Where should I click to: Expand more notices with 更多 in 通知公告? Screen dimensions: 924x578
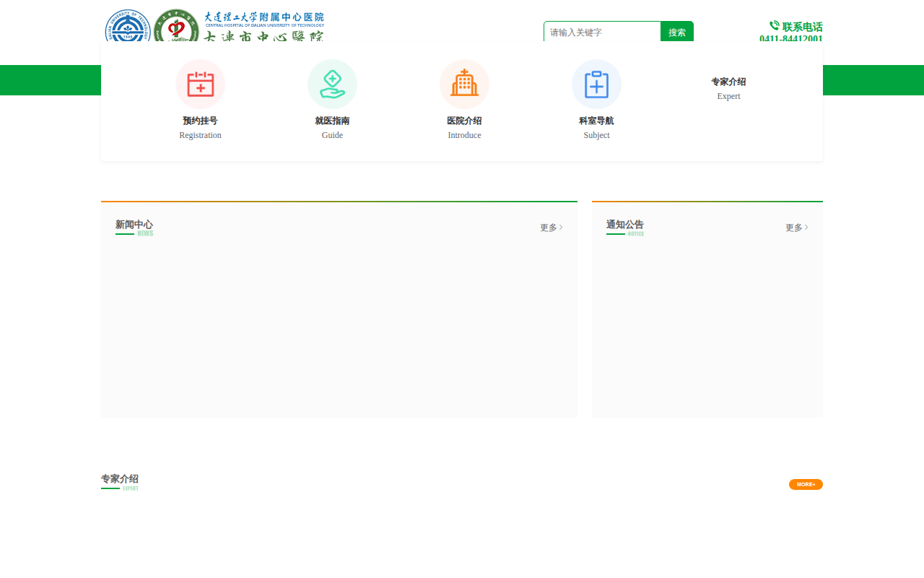(x=797, y=228)
